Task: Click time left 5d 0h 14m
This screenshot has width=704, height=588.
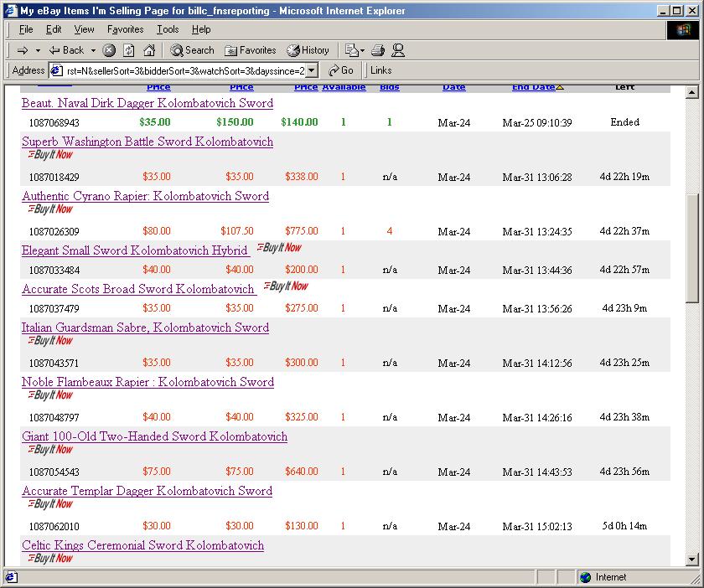Action: tap(624, 526)
